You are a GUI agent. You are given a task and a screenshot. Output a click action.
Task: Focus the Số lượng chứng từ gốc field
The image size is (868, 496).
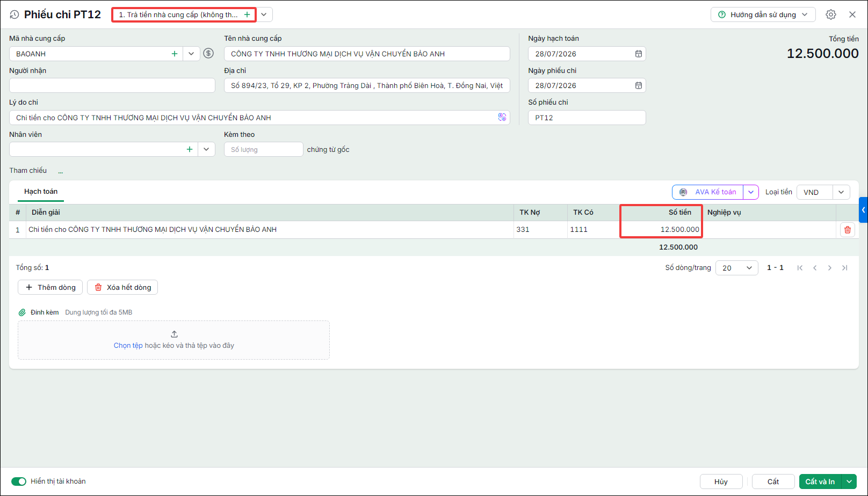[264, 149]
